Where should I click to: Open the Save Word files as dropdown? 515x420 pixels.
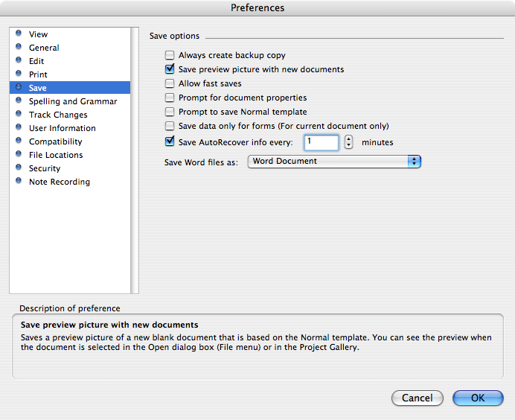pos(334,162)
